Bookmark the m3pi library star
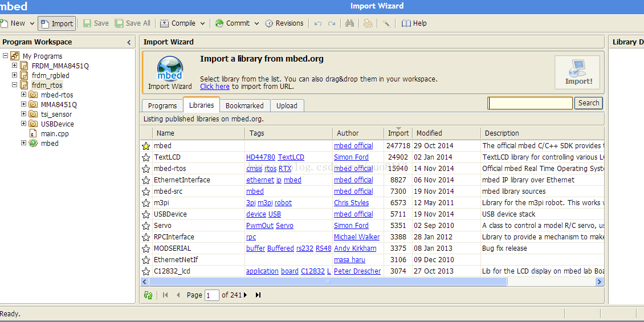This screenshot has height=322, width=644. [x=146, y=203]
